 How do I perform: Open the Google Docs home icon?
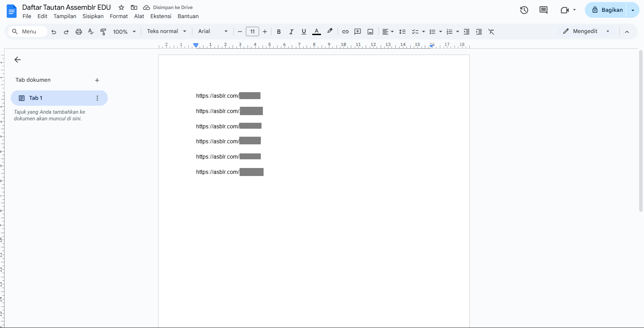[11, 11]
